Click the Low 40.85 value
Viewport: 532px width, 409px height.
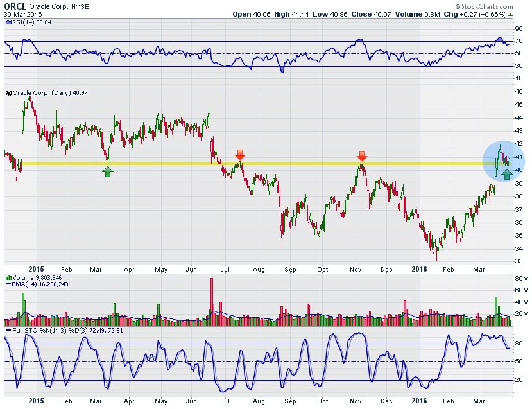pyautogui.click(x=330, y=15)
